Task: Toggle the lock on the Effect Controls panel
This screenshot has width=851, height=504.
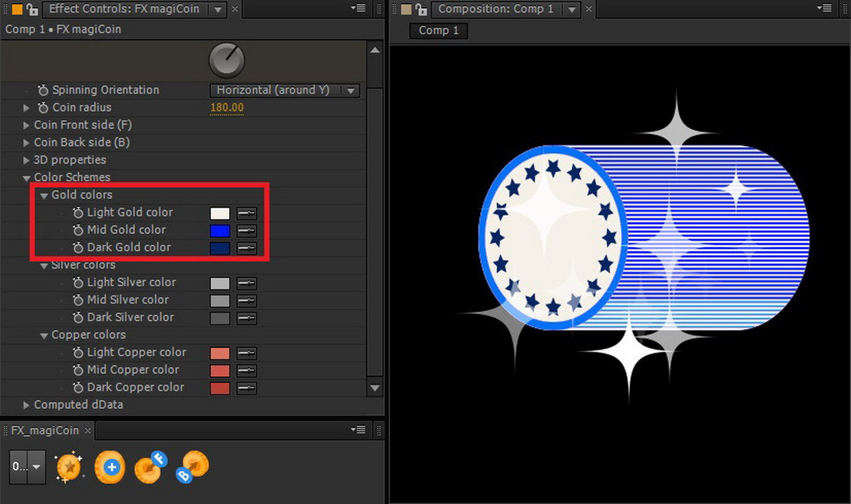Action: pos(32,8)
